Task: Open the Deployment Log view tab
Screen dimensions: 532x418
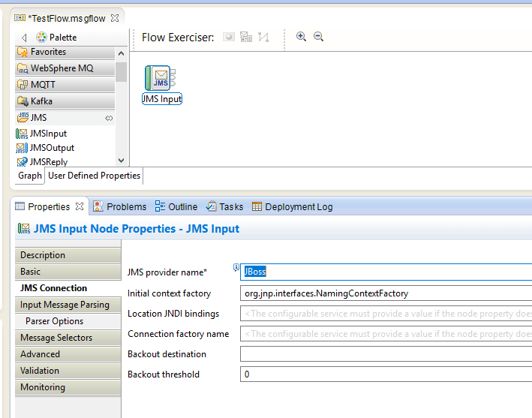Action: click(292, 206)
